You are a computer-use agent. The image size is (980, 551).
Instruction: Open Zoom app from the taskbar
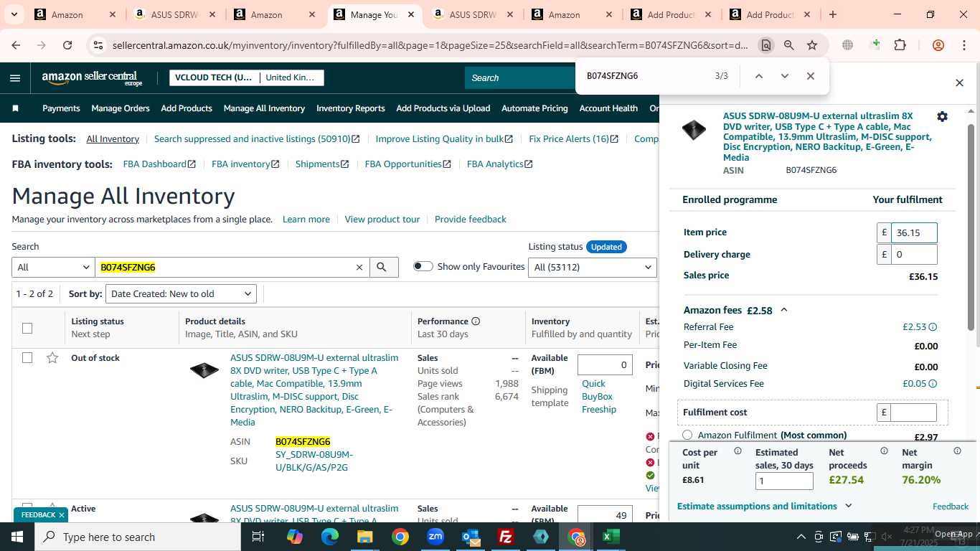pyautogui.click(x=435, y=537)
